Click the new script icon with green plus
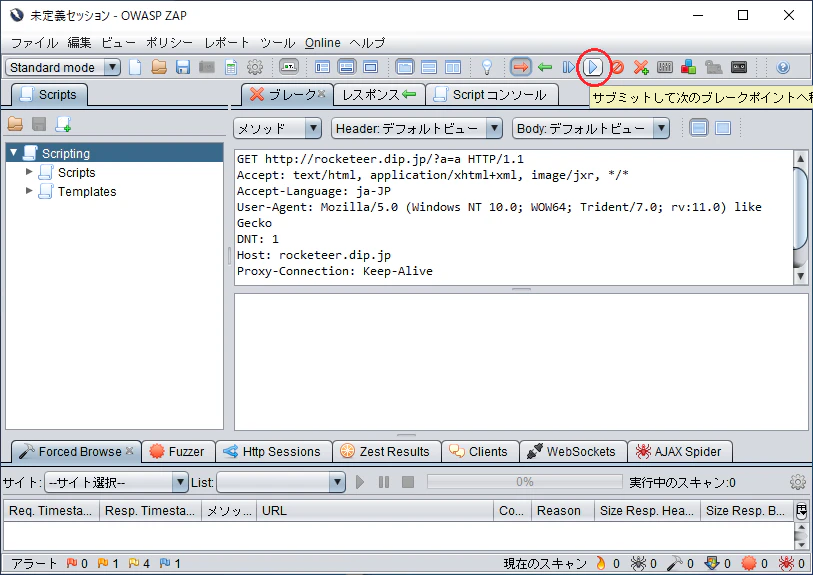 (x=63, y=124)
